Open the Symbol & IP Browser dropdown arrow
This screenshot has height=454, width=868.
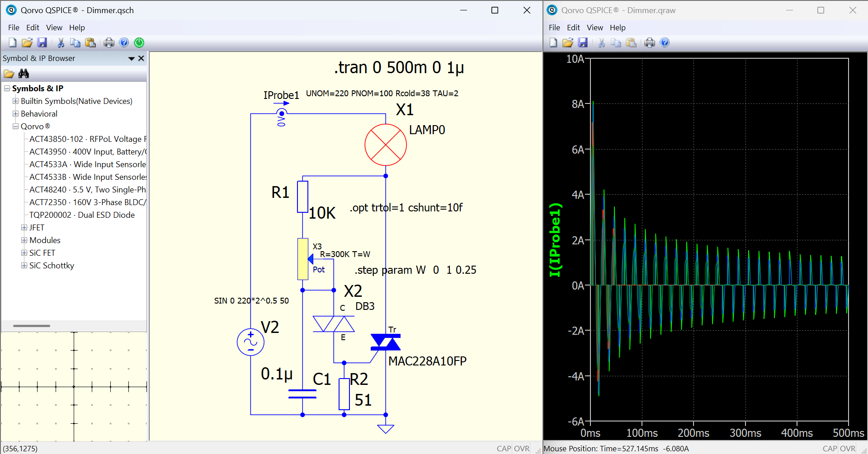pos(132,59)
